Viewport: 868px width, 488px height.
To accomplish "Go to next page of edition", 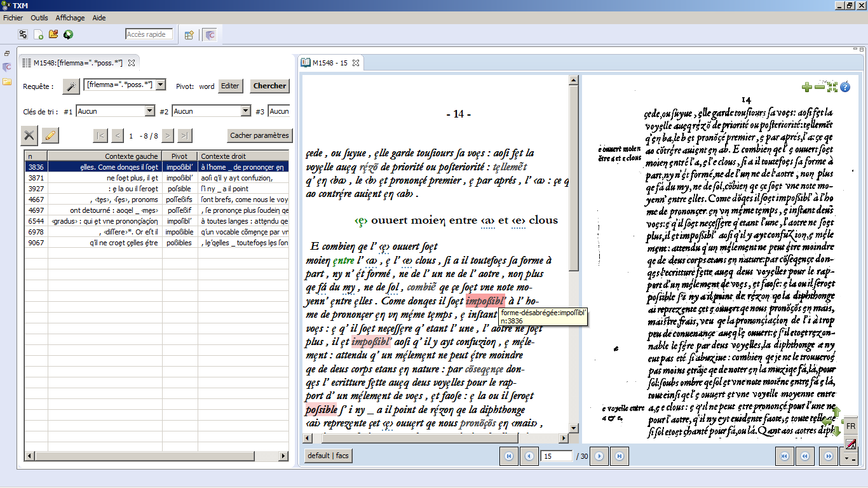I will tap(599, 456).
